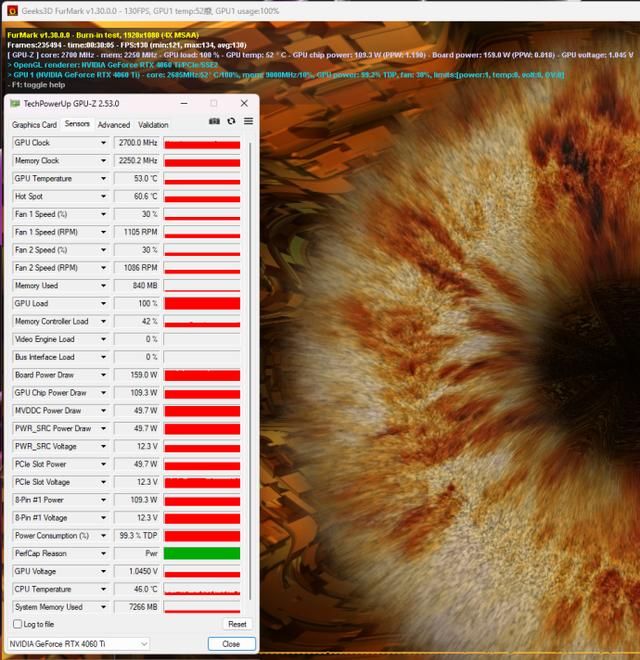640x660 pixels.
Task: Open the System Memory Used dropdown
Action: 103,607
